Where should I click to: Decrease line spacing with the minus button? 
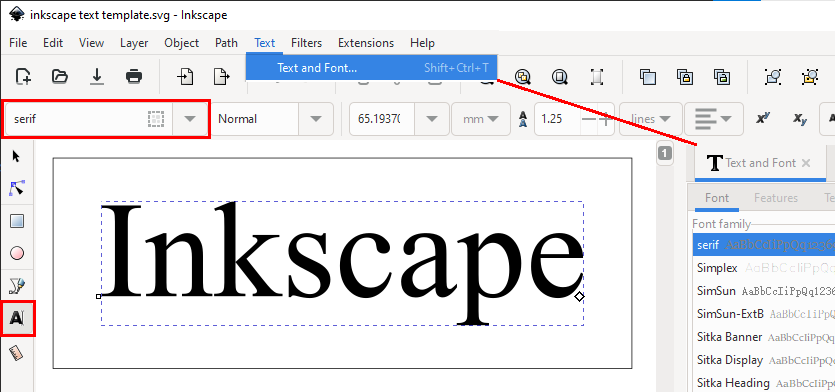[588, 119]
